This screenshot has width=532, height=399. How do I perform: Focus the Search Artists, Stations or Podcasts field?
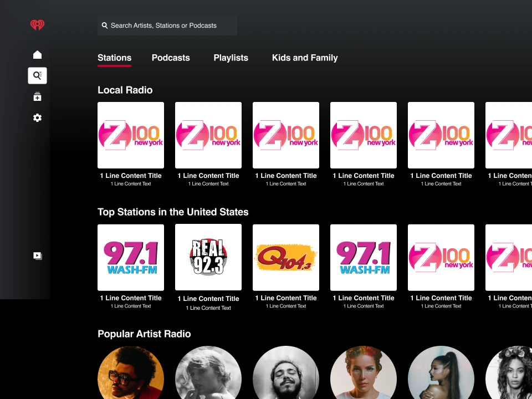coord(167,25)
